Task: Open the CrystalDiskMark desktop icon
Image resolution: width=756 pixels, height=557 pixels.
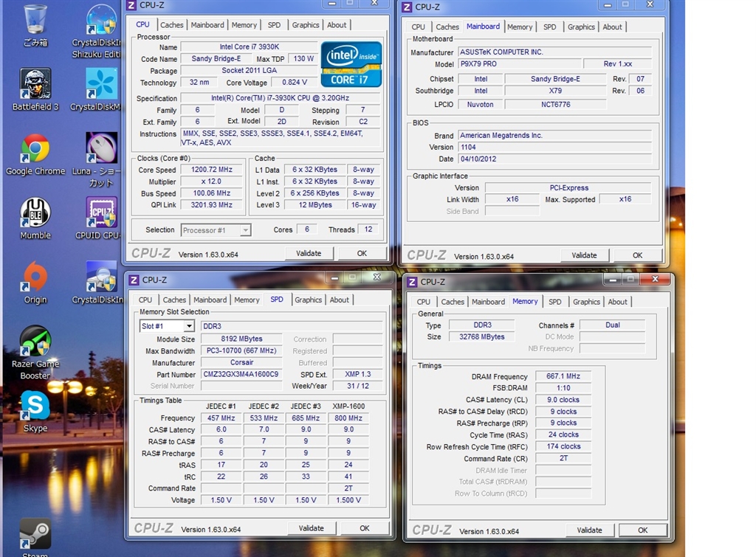Action: pos(101,85)
